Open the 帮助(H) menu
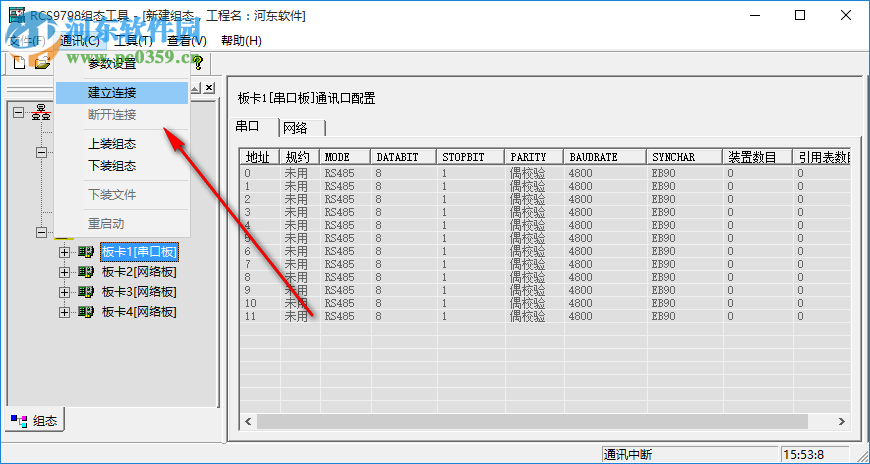This screenshot has width=870, height=464. 241,41
